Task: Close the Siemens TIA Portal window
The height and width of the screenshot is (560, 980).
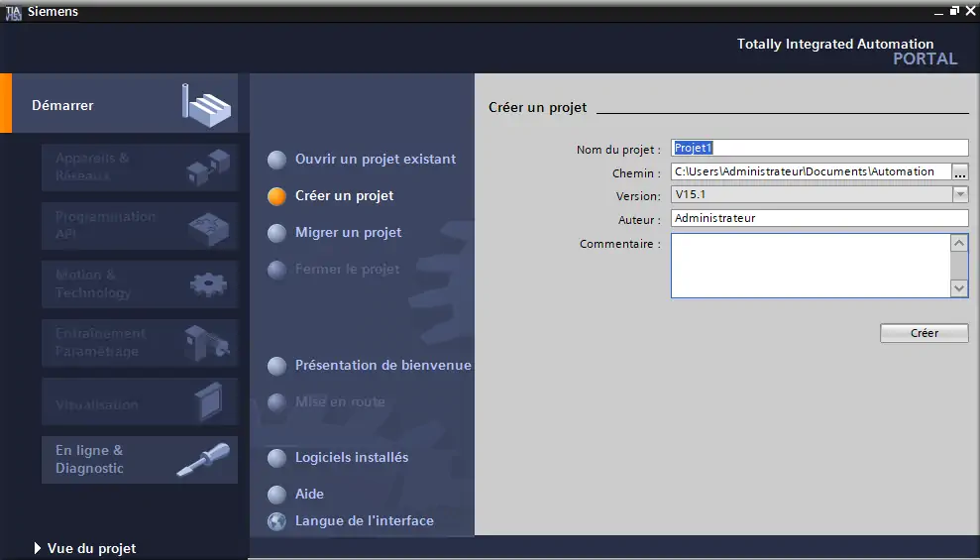Action: point(971,11)
